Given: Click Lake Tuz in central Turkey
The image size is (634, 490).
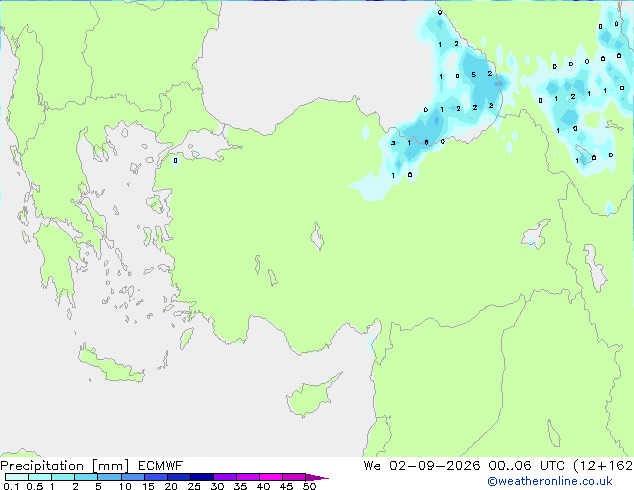Looking at the screenshot, I should (x=317, y=237).
